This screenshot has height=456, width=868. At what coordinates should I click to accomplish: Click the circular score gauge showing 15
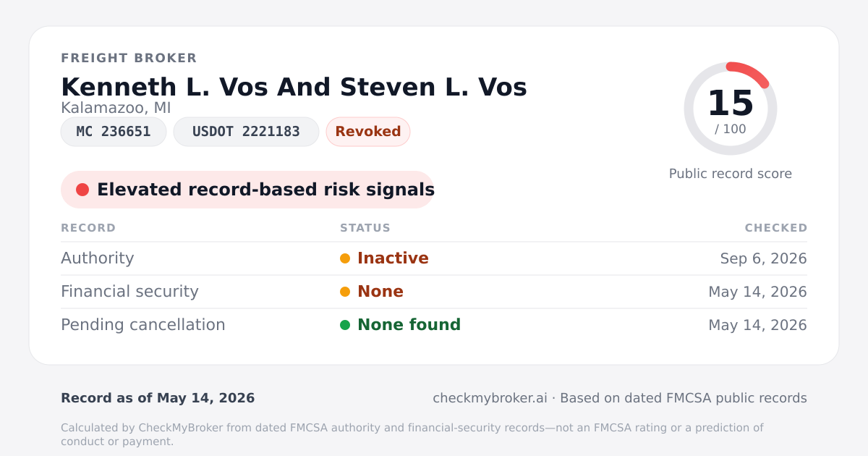click(731, 109)
